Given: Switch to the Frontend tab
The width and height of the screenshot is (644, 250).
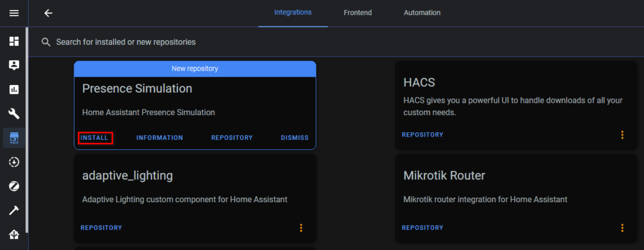Looking at the screenshot, I should pyautogui.click(x=358, y=13).
